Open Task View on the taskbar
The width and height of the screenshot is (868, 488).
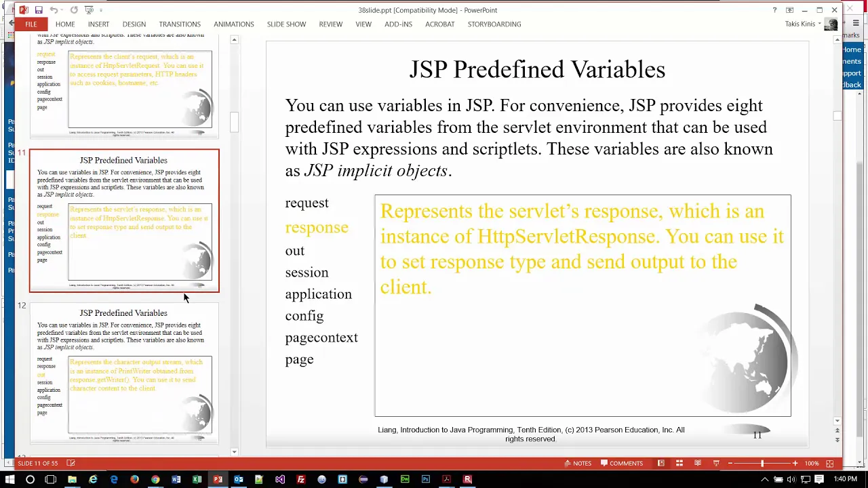pyautogui.click(x=51, y=479)
